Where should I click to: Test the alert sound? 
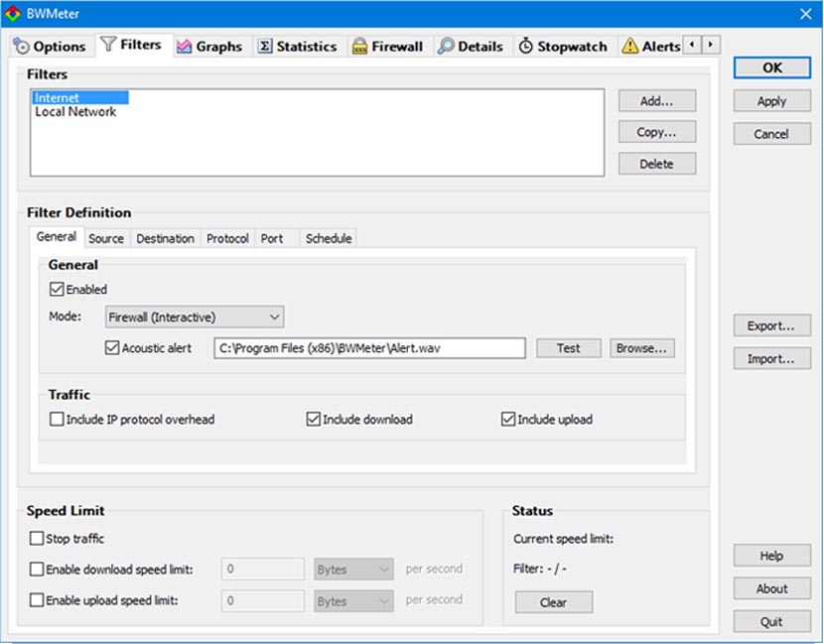click(568, 348)
